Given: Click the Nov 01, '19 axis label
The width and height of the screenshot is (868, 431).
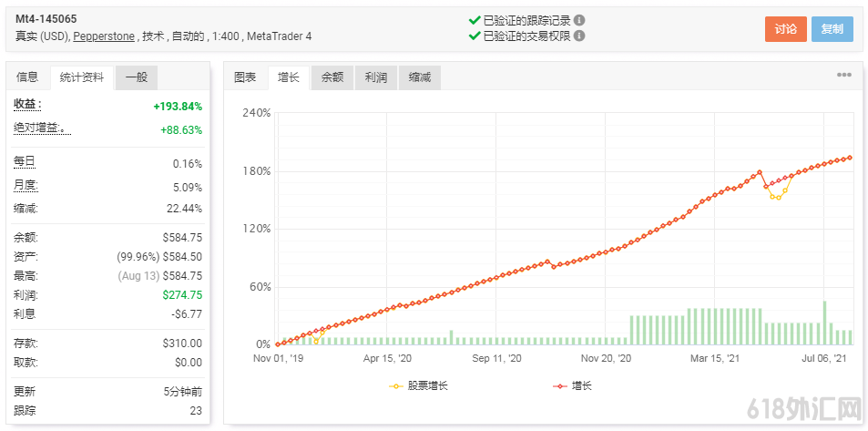Looking at the screenshot, I should pyautogui.click(x=278, y=358).
